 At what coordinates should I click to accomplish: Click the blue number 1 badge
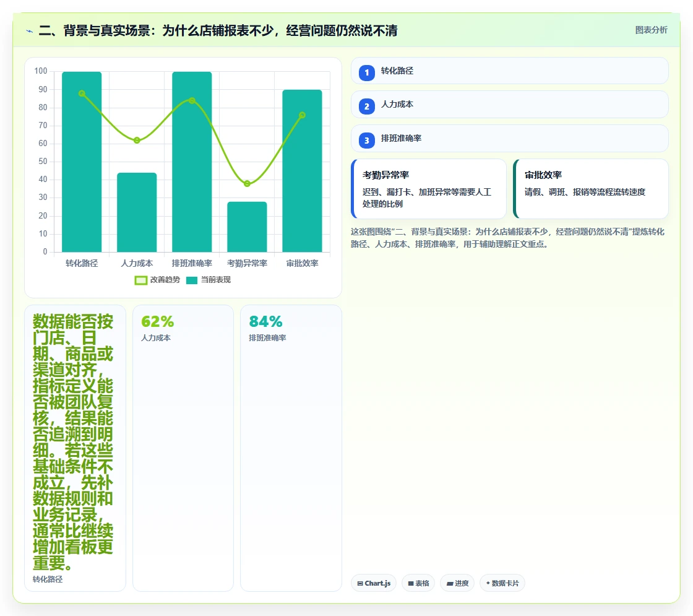click(367, 73)
